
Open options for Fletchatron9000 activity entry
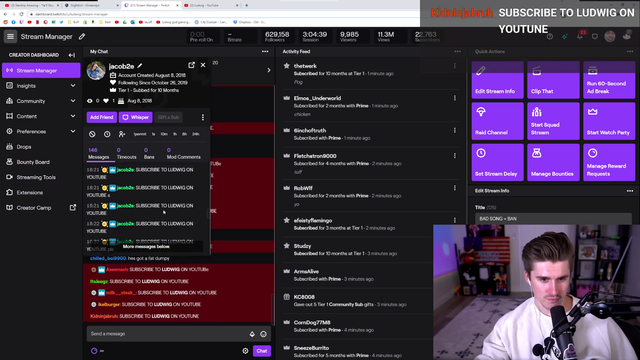click(455, 156)
